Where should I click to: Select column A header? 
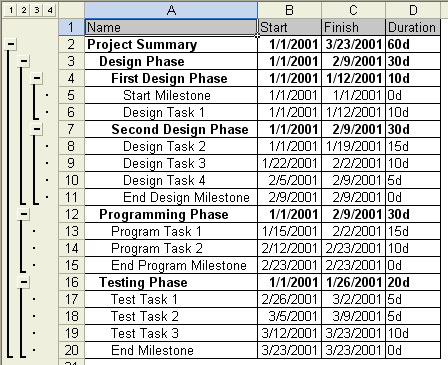[x=171, y=10]
